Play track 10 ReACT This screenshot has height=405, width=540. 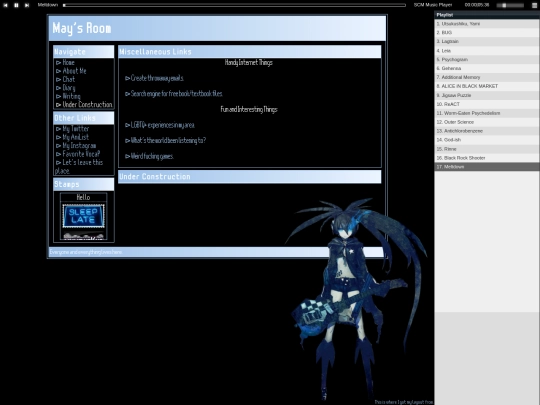click(x=487, y=104)
